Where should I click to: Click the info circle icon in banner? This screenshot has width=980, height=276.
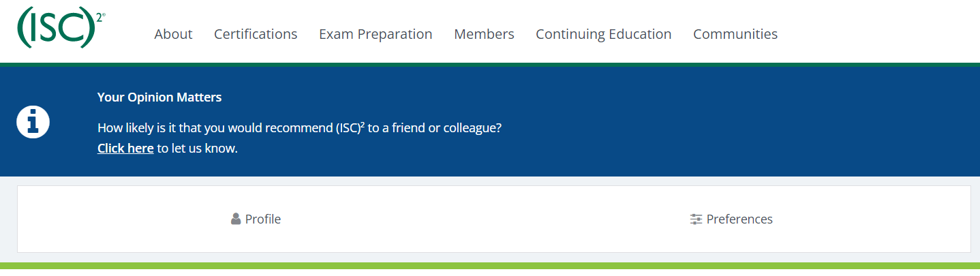(33, 123)
